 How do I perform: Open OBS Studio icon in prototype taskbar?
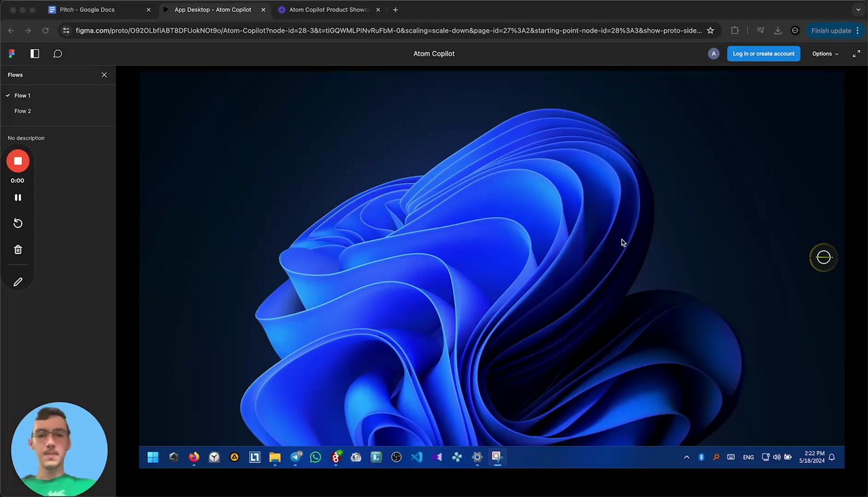tap(397, 457)
